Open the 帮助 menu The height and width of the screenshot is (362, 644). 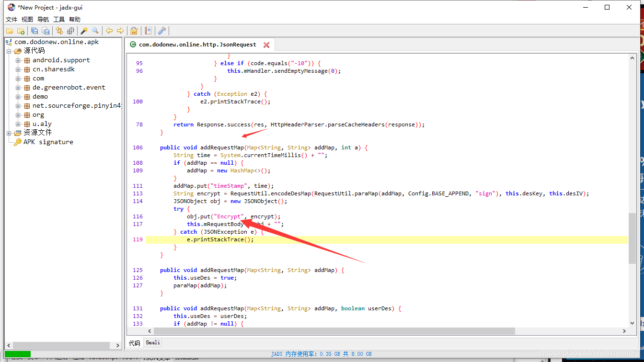click(75, 19)
